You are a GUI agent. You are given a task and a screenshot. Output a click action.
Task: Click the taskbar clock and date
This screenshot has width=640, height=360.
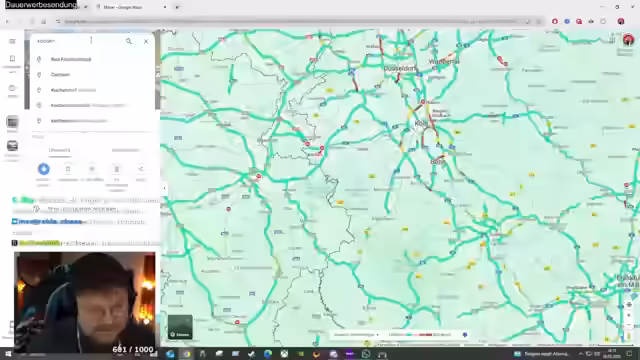point(612,353)
